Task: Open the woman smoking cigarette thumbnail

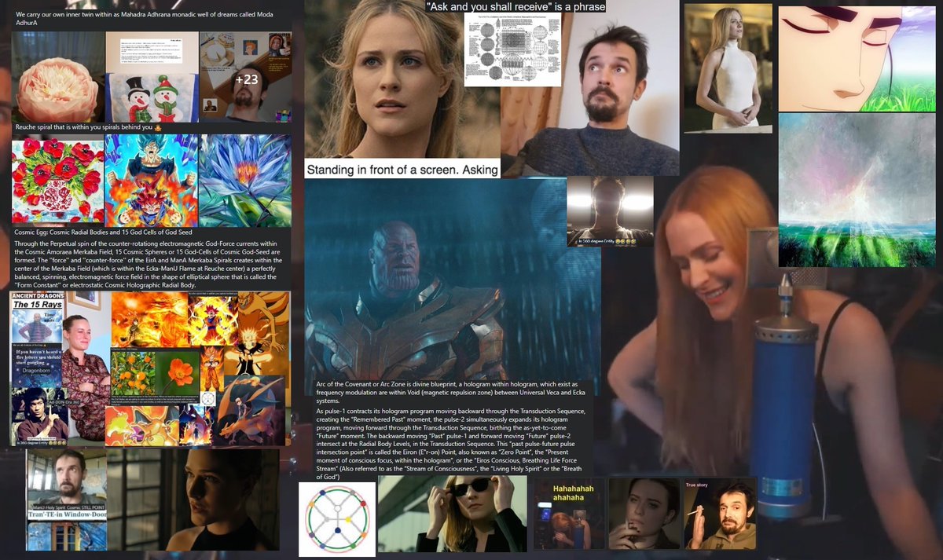Action: tap(644, 514)
